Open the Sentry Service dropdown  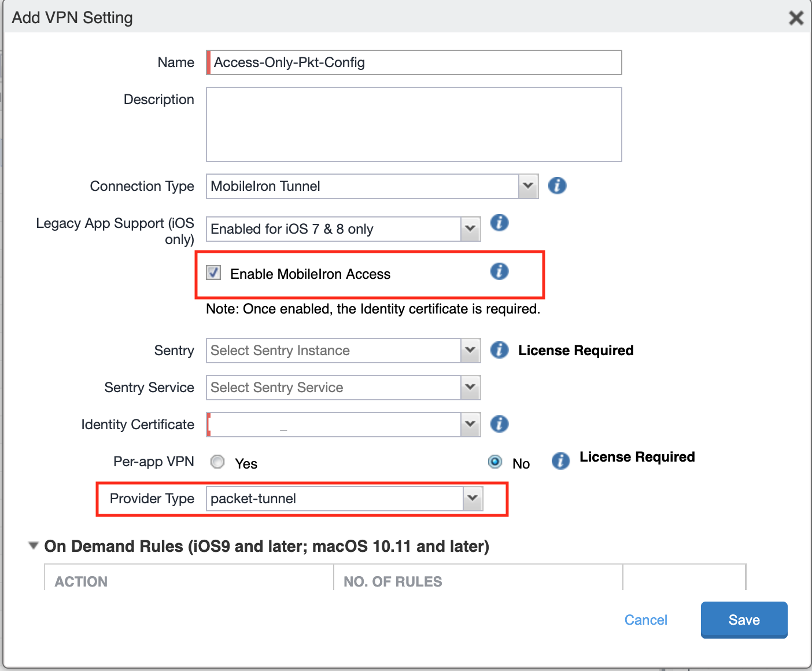470,388
